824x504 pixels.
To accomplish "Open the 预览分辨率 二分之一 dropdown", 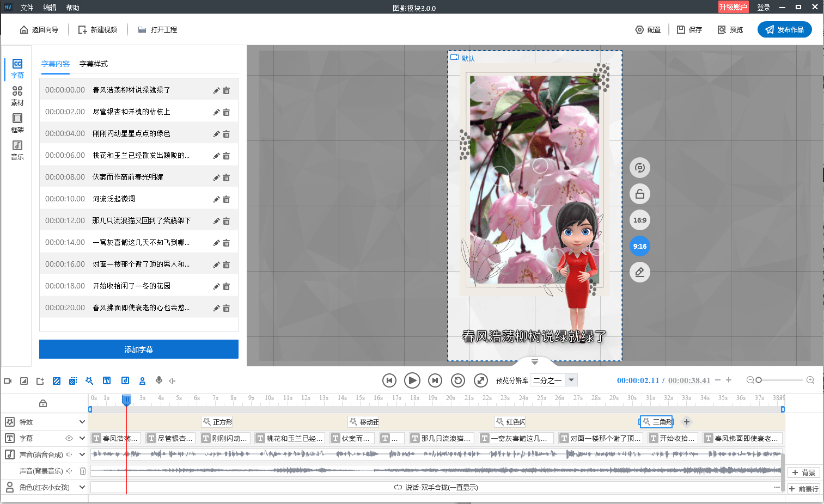I will pos(554,380).
